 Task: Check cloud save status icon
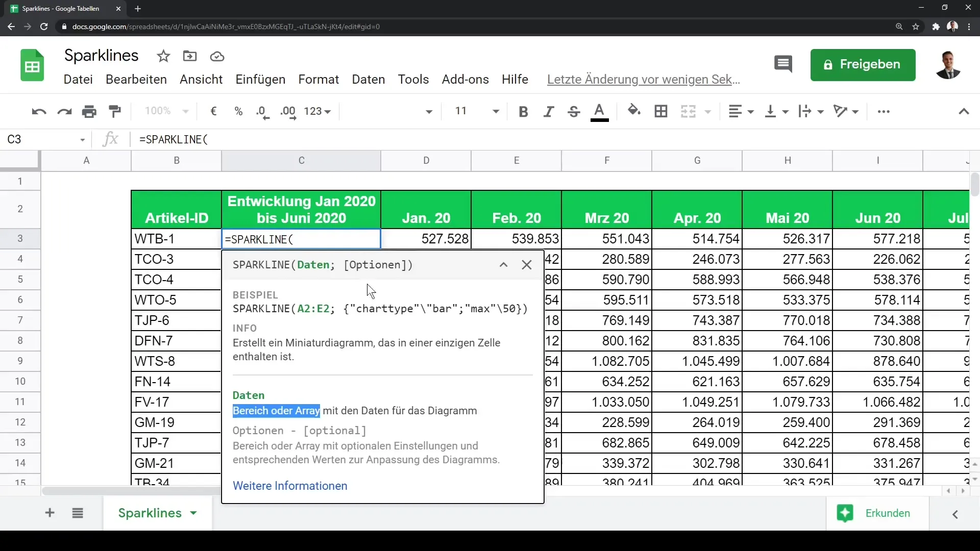(217, 56)
